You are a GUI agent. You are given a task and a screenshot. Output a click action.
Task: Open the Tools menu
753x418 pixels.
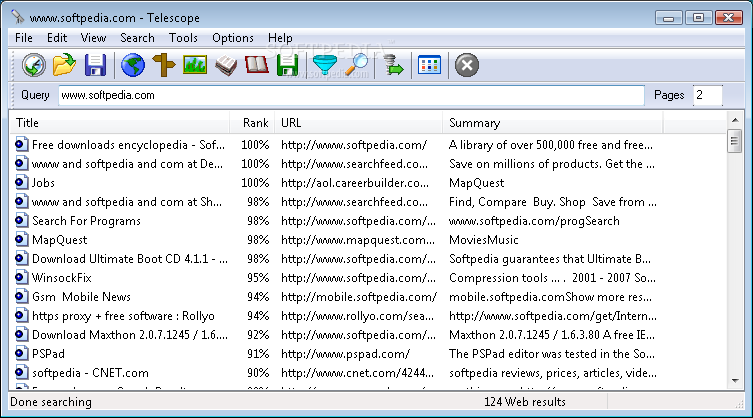click(183, 37)
